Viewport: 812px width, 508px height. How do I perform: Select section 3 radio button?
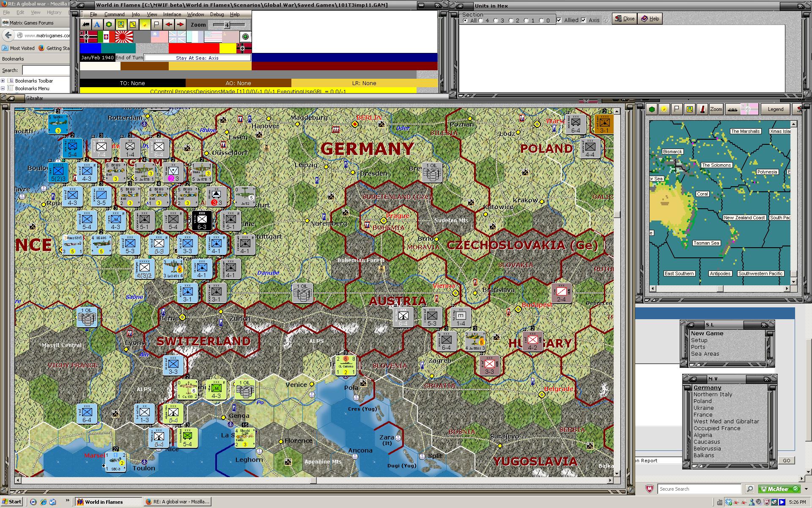tap(496, 20)
